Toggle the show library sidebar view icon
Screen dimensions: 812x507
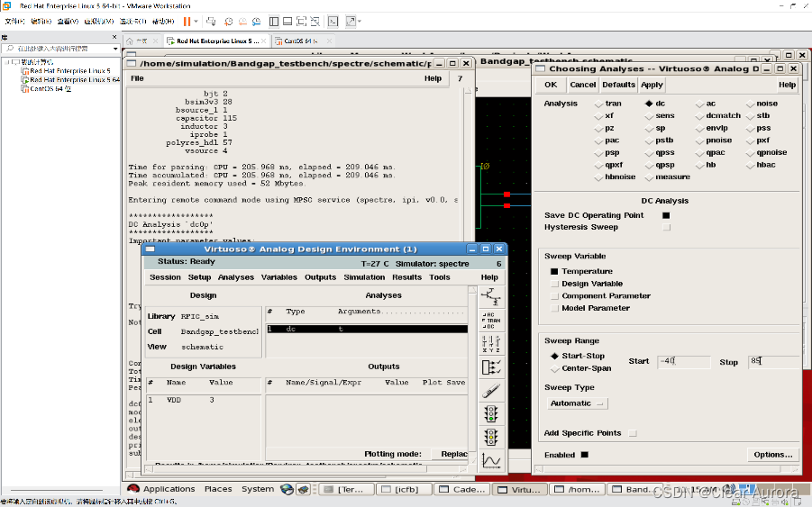274,22
